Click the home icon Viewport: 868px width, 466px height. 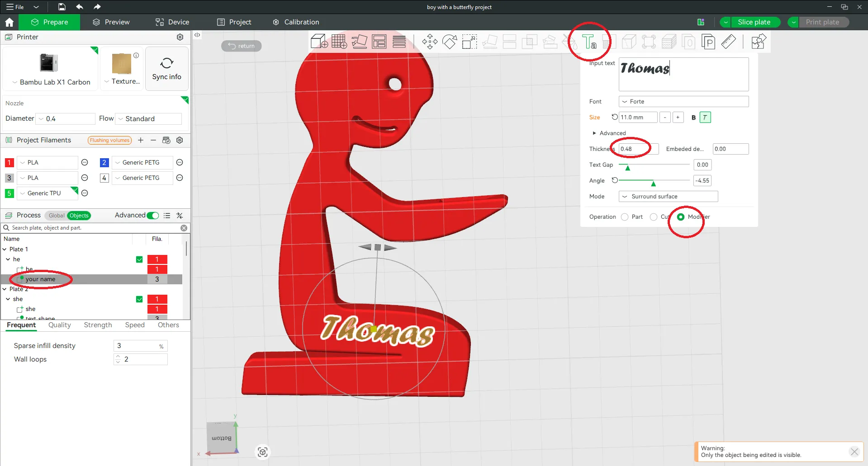[x=9, y=22]
